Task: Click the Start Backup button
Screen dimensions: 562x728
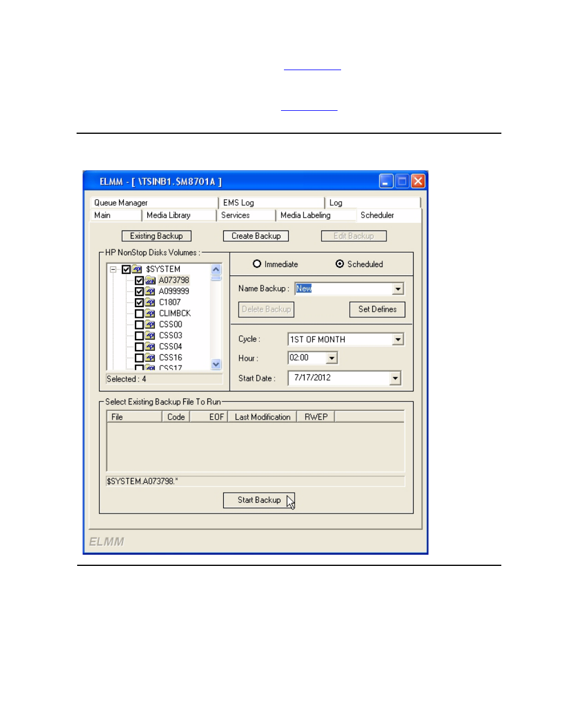Action: coord(259,500)
